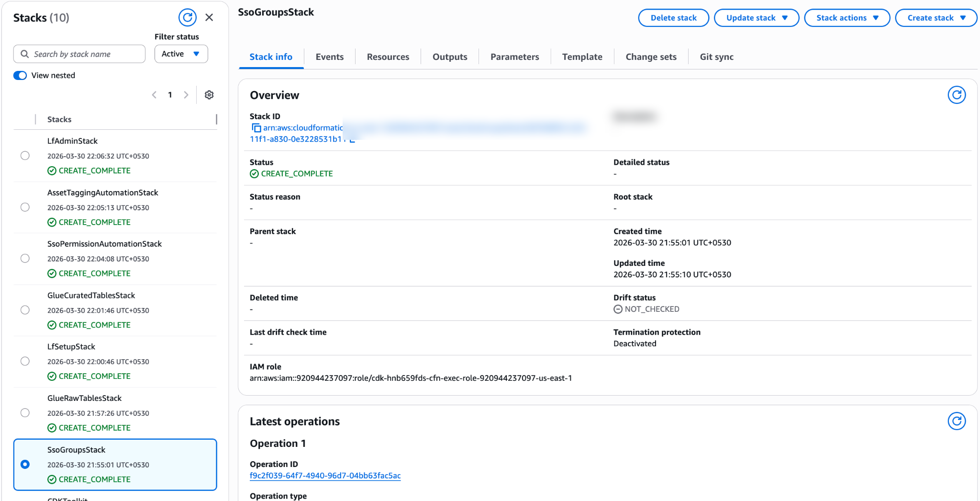Image resolution: width=980 pixels, height=501 pixels.
Task: Open GlueCuratedTablesStack from the list
Action: [91, 296]
